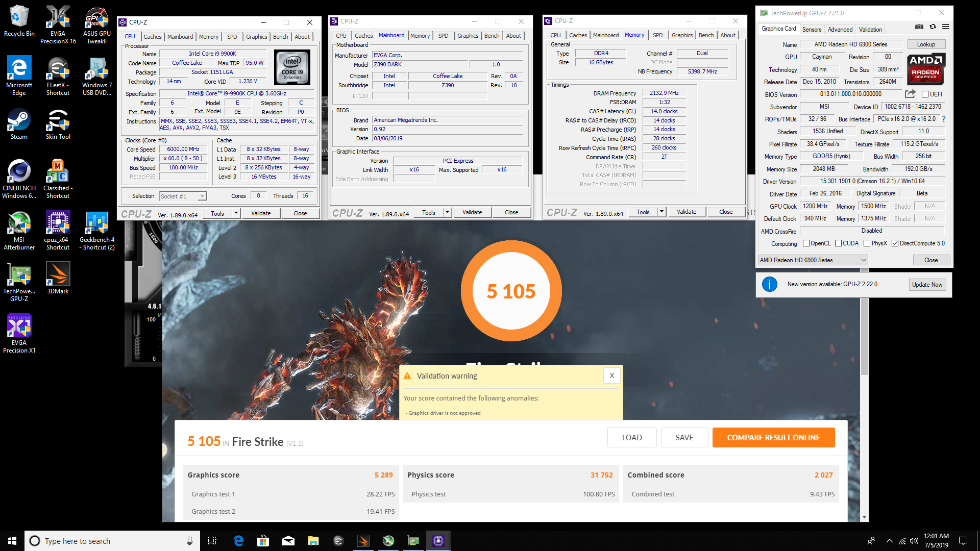Switch to Sensors tab in GPU-Z
The width and height of the screenshot is (980, 551).
812,30
